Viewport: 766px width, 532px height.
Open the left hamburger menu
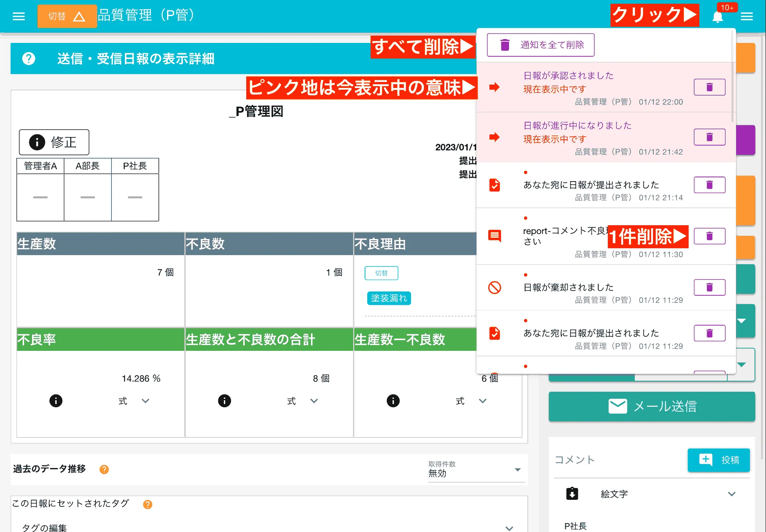[18, 16]
